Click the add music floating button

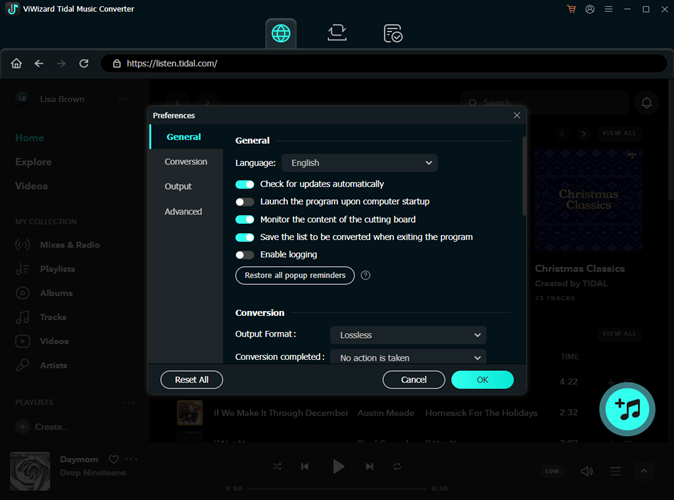(x=627, y=409)
